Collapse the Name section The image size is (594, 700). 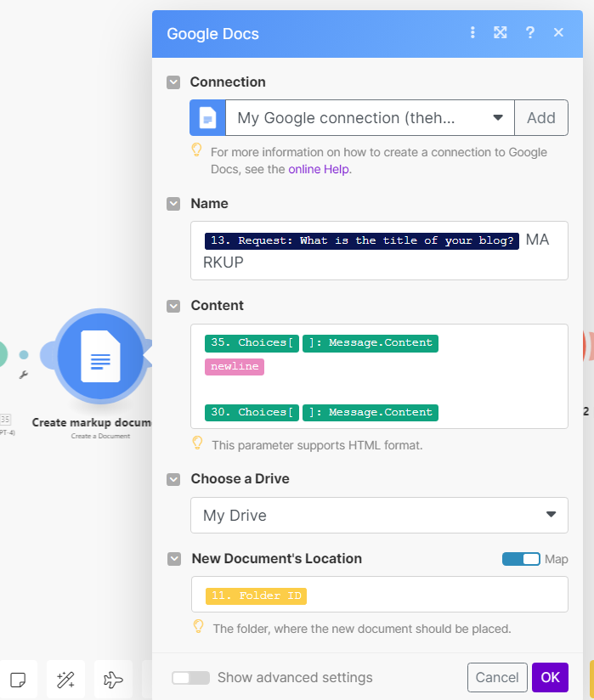173,204
